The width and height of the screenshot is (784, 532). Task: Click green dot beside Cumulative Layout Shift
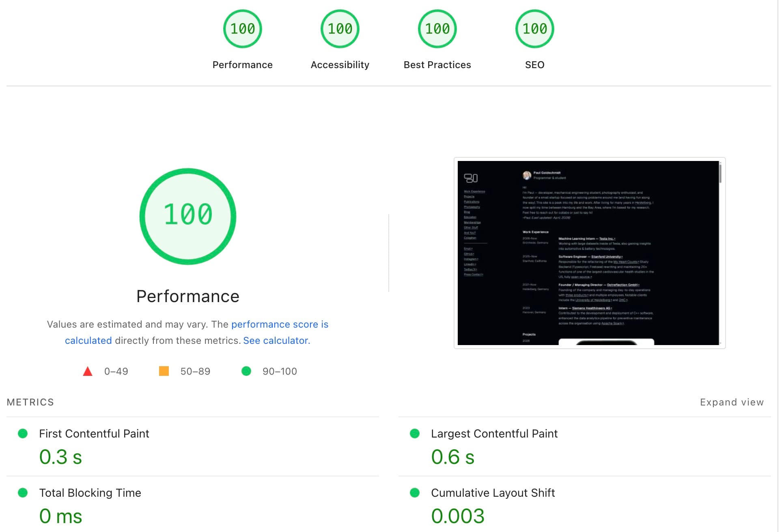point(415,493)
